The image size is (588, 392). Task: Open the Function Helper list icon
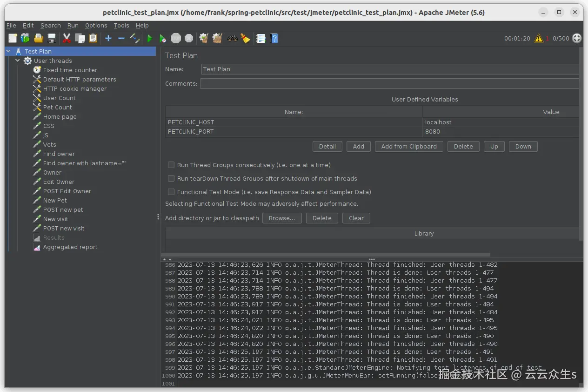click(x=261, y=39)
